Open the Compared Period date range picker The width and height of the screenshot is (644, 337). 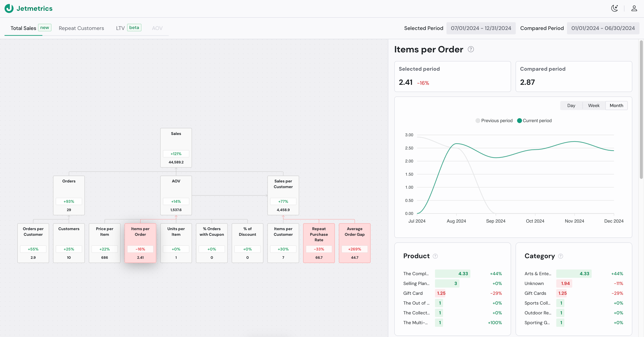603,28
